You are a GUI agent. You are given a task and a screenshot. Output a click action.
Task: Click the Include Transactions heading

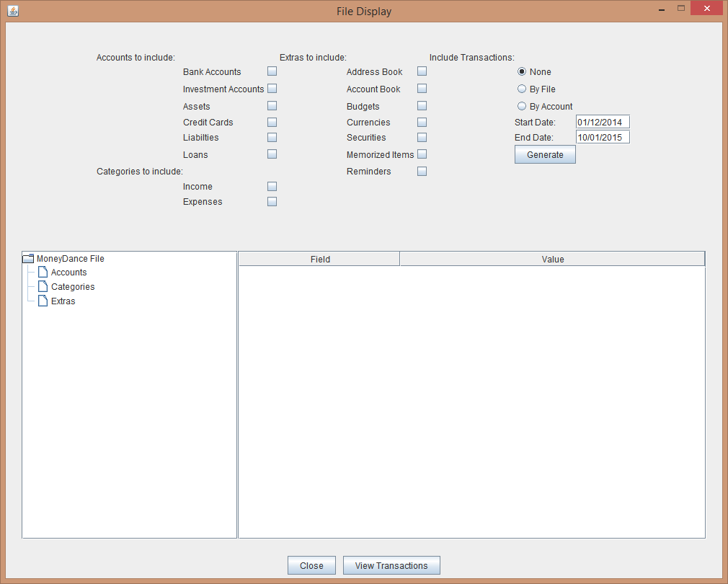471,58
